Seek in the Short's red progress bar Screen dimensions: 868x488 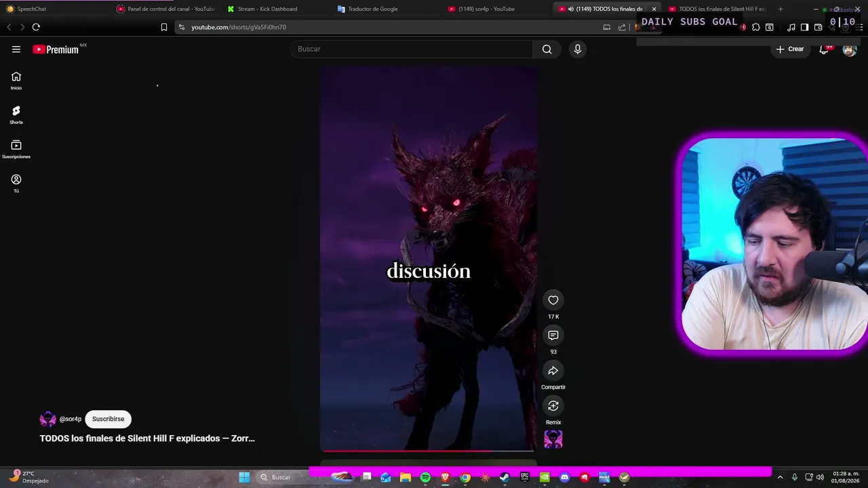[x=427, y=450]
